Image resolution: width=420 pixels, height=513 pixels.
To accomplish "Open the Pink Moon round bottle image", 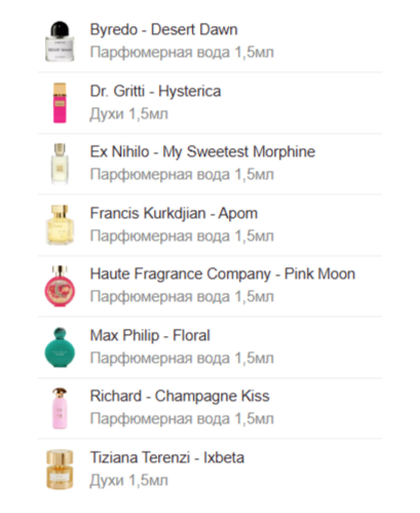I will click(60, 286).
